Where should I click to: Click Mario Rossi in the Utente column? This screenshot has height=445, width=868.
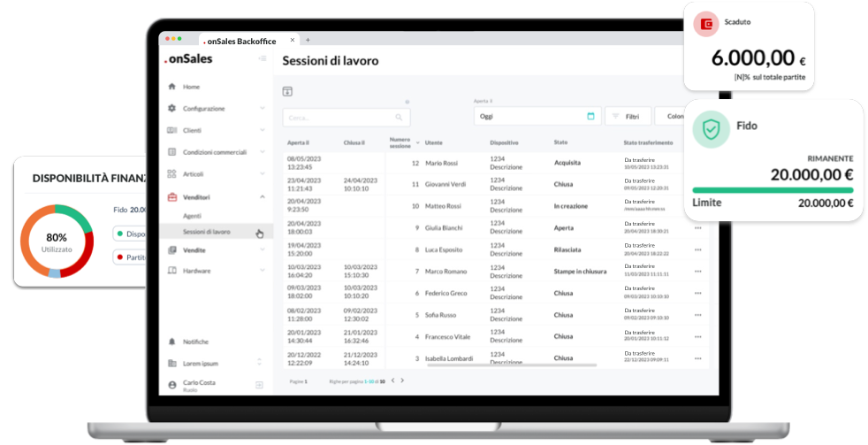(x=441, y=164)
